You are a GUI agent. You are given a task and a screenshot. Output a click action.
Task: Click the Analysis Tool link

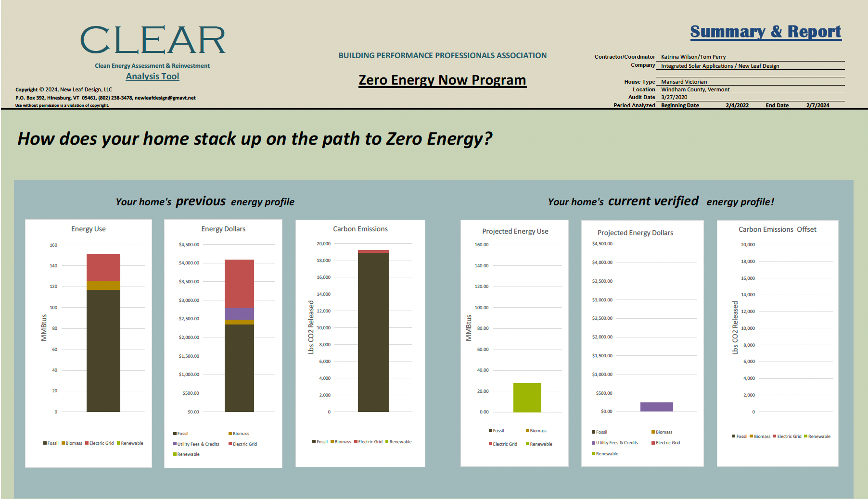[152, 76]
